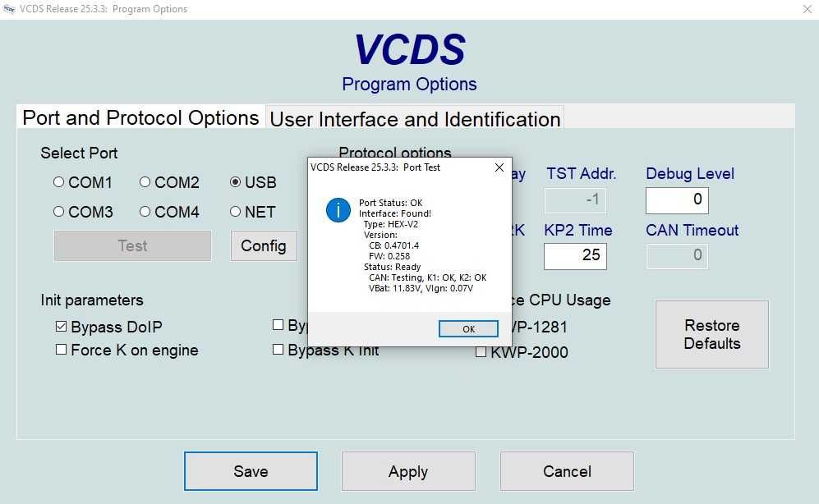Viewport: 819px width, 504px height.
Task: Click the 'Protocol options' group label
Action: pos(395,151)
